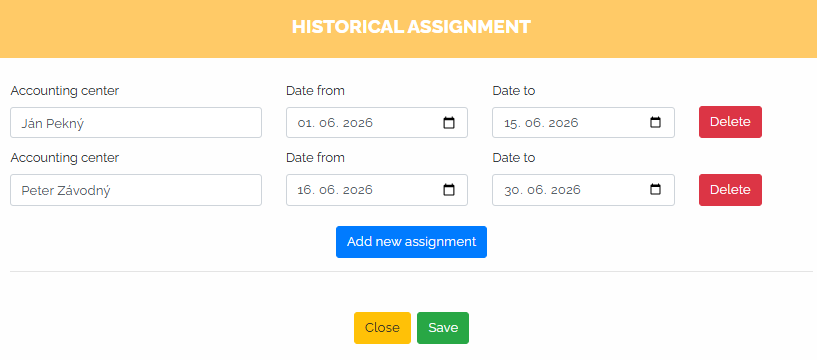Screen dimensions: 817x360
Task: Focus the Ján Pekný accounting center field
Action: (x=136, y=123)
